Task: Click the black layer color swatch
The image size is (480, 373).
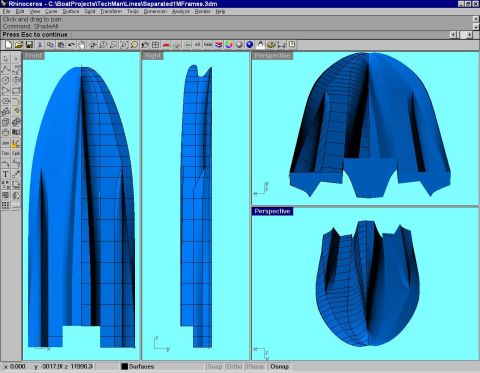Action: coord(125,367)
